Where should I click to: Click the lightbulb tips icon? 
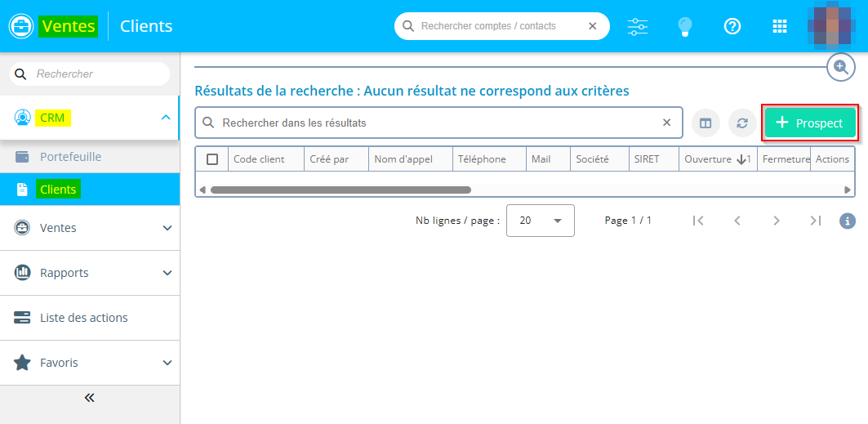[685, 26]
